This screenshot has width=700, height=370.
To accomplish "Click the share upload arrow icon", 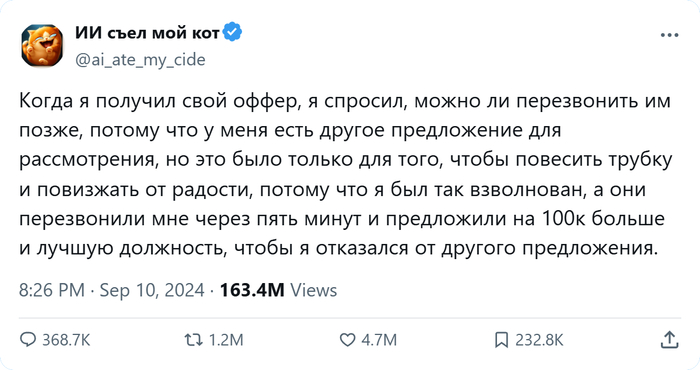I will 670,340.
